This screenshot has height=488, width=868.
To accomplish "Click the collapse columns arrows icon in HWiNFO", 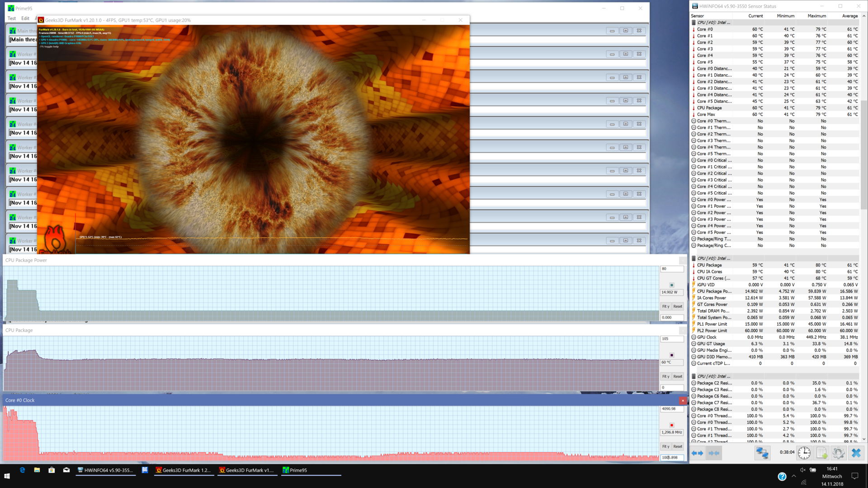I will tap(714, 453).
